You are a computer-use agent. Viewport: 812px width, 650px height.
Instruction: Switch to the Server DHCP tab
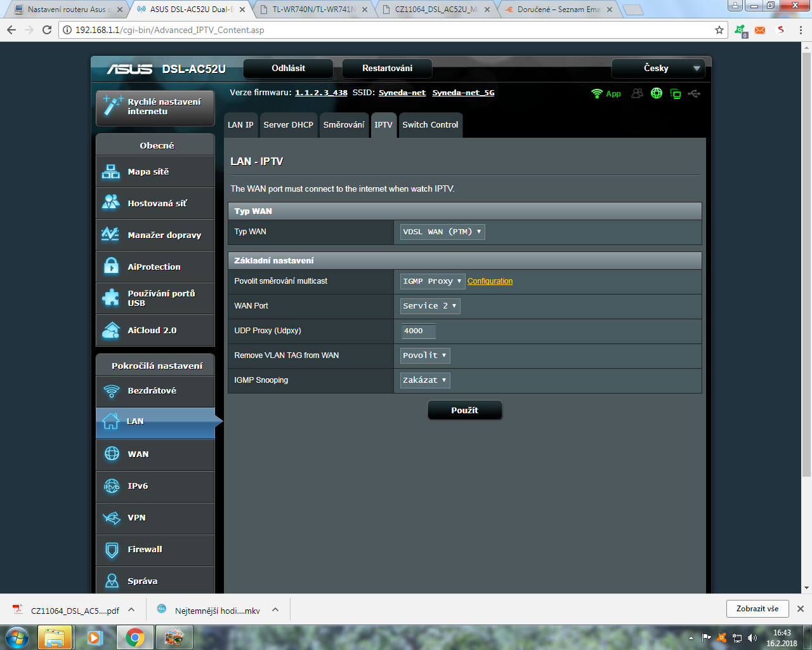289,125
